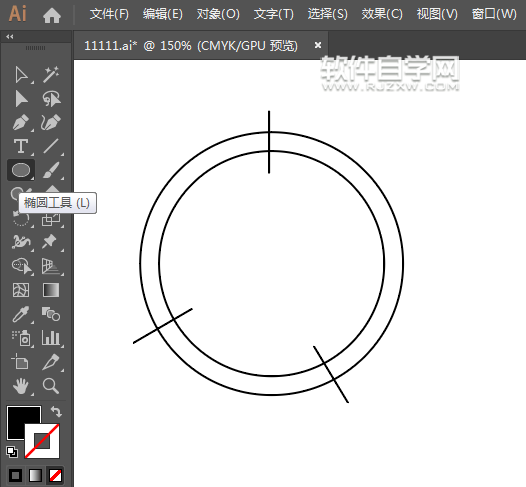Reset to default fill and stroke
The height and width of the screenshot is (487, 526).
pos(12,452)
